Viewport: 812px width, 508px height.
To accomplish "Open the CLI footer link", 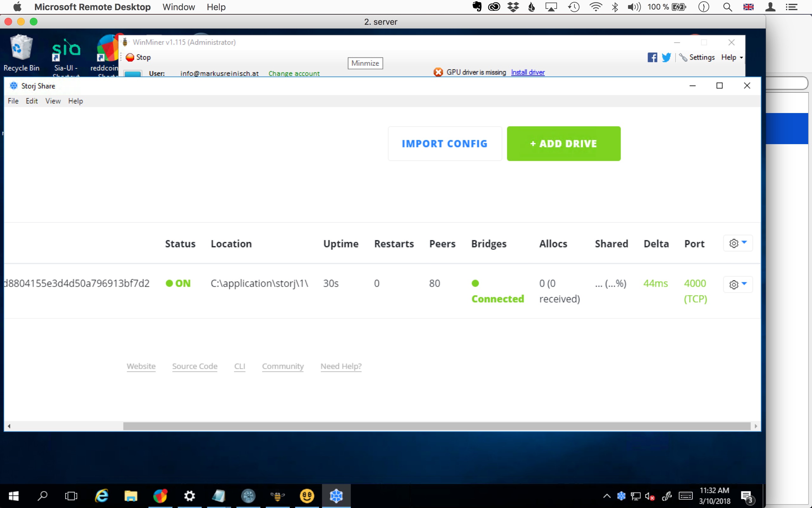I will pyautogui.click(x=239, y=366).
